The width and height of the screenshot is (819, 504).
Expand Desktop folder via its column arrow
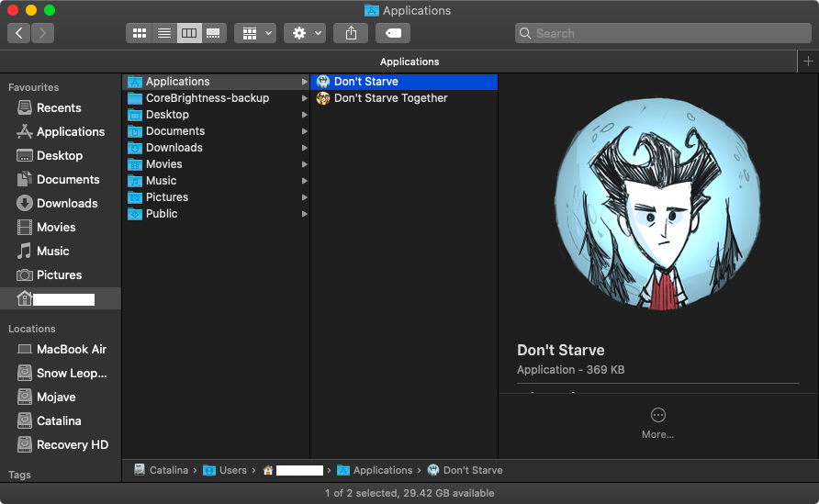304,115
